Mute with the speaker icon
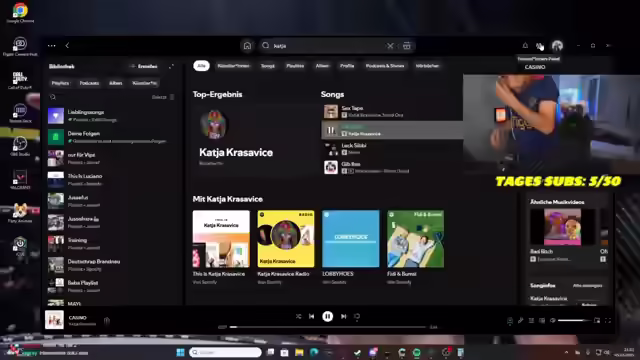The height and width of the screenshot is (360, 640). tap(553, 321)
